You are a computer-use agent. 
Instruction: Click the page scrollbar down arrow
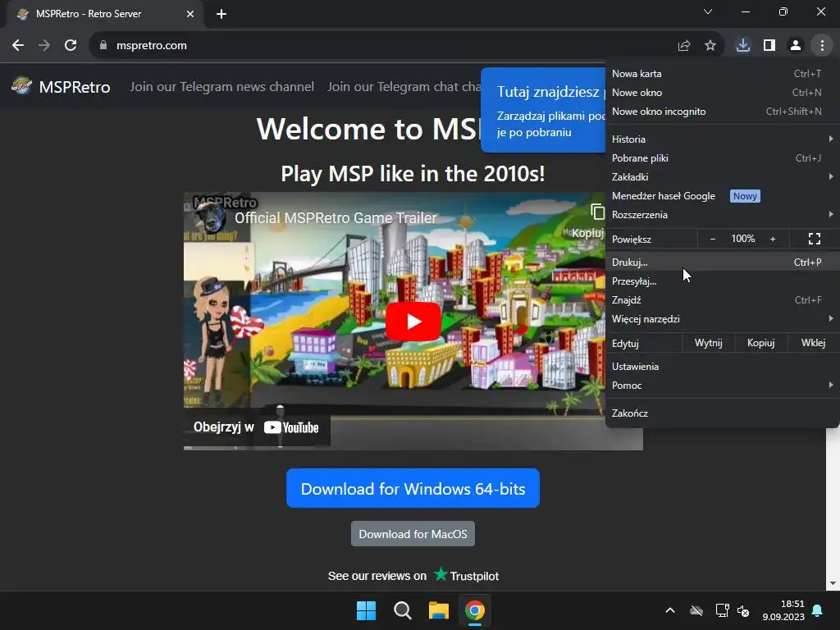[x=833, y=583]
